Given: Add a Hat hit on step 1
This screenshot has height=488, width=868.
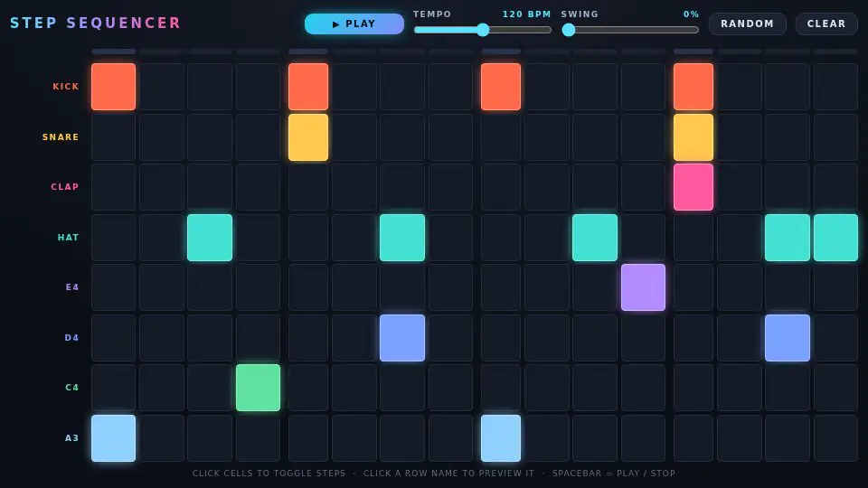Looking at the screenshot, I should (114, 238).
